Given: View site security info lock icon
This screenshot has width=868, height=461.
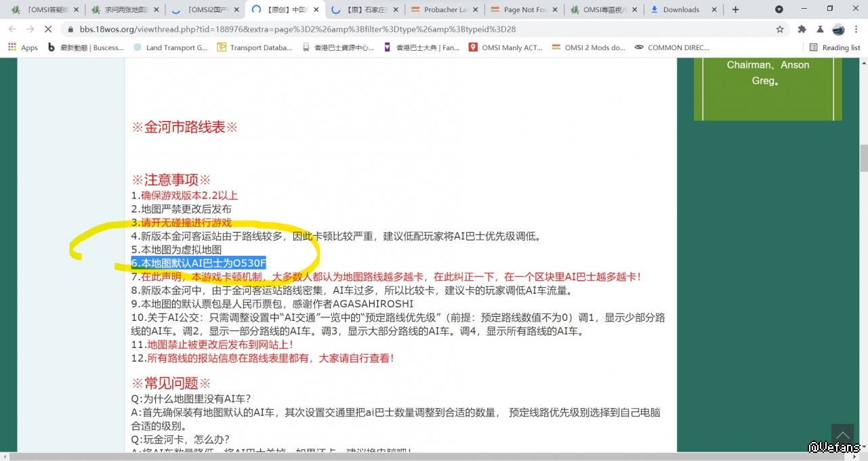Looking at the screenshot, I should click(70, 30).
